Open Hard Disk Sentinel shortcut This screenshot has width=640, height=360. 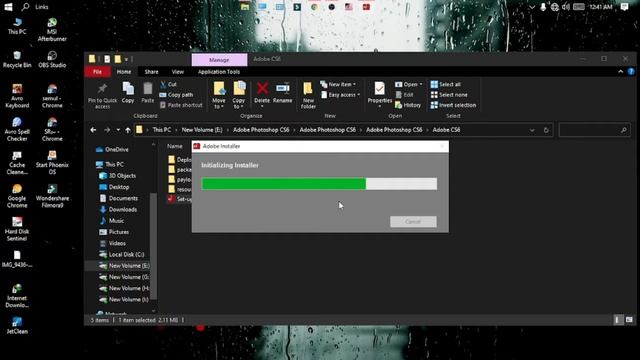[x=17, y=229]
